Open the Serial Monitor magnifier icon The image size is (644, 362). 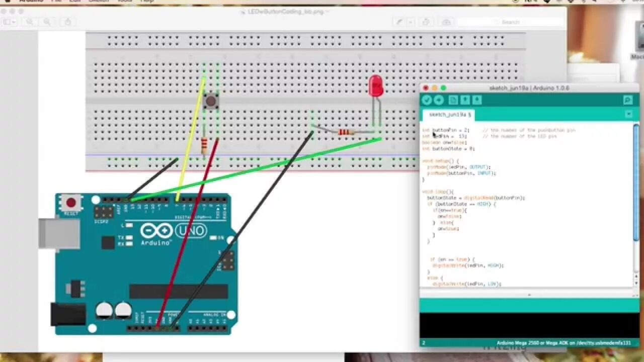(627, 100)
